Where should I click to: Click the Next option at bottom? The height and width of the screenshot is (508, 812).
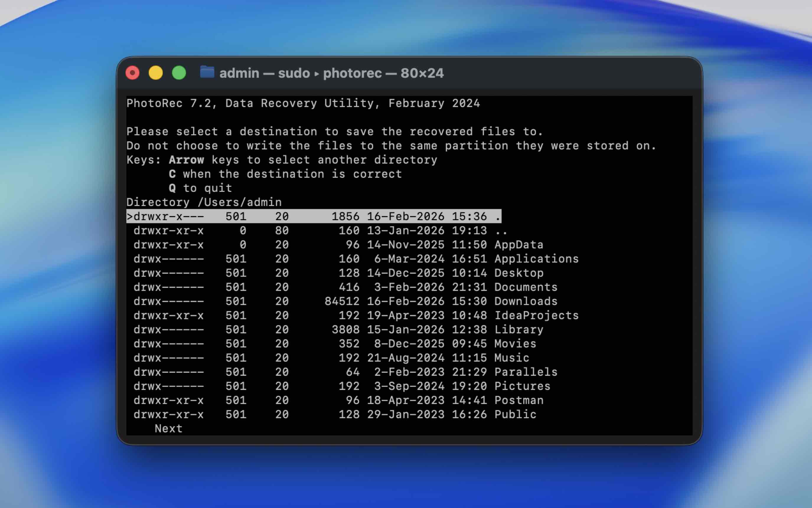tap(168, 429)
